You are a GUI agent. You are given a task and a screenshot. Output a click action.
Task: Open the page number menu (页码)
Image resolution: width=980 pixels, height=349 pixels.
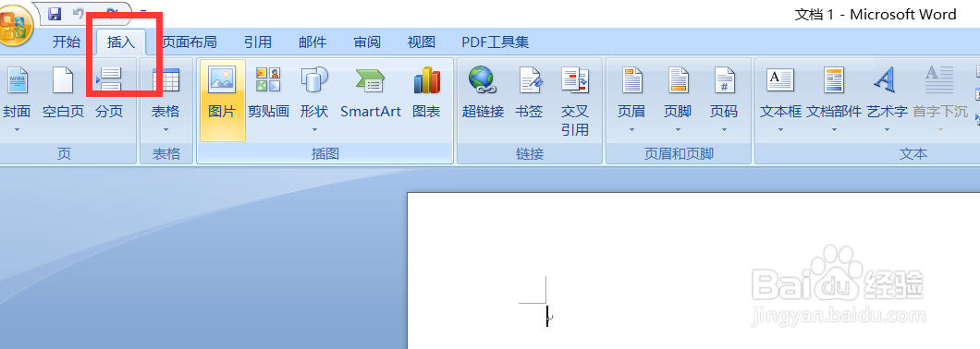tap(725, 100)
